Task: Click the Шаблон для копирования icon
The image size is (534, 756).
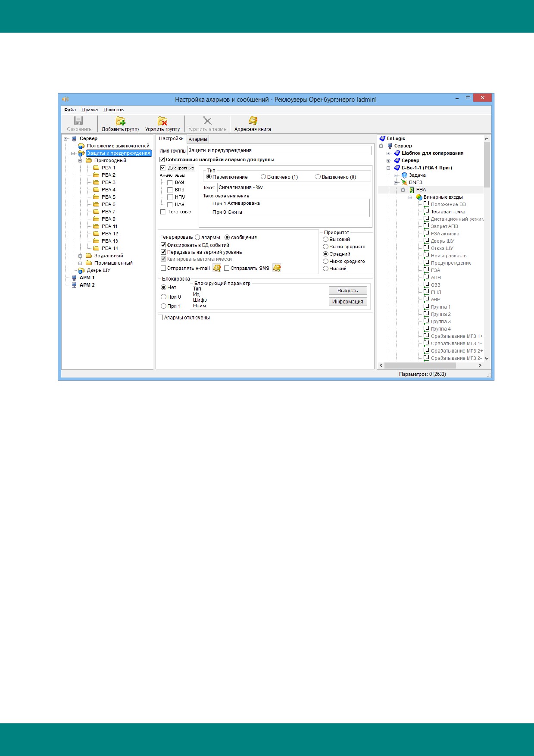Action: click(397, 153)
